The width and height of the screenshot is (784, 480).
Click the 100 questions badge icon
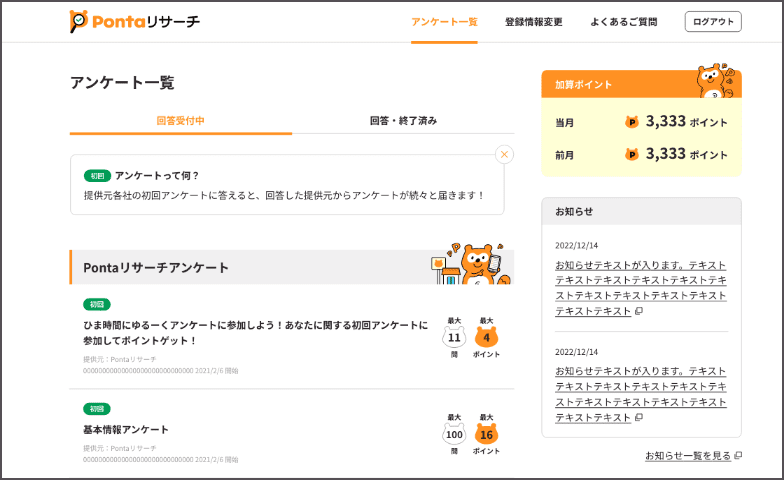pos(454,434)
